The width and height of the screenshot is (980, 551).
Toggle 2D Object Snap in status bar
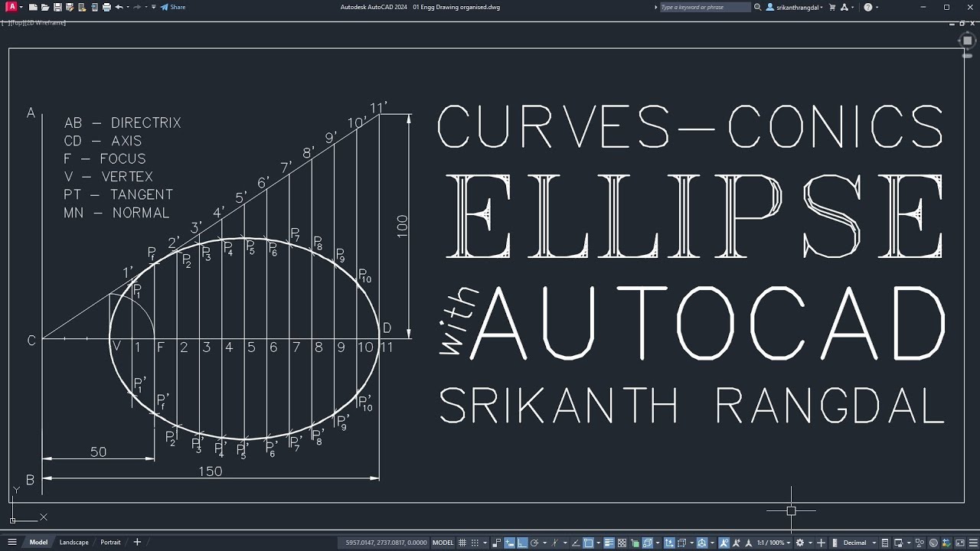(588, 543)
